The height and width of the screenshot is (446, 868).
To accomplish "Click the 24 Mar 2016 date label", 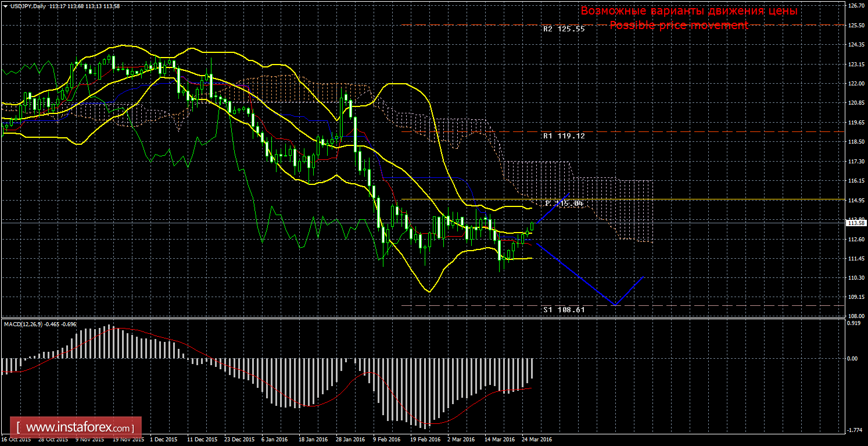I will [536, 440].
